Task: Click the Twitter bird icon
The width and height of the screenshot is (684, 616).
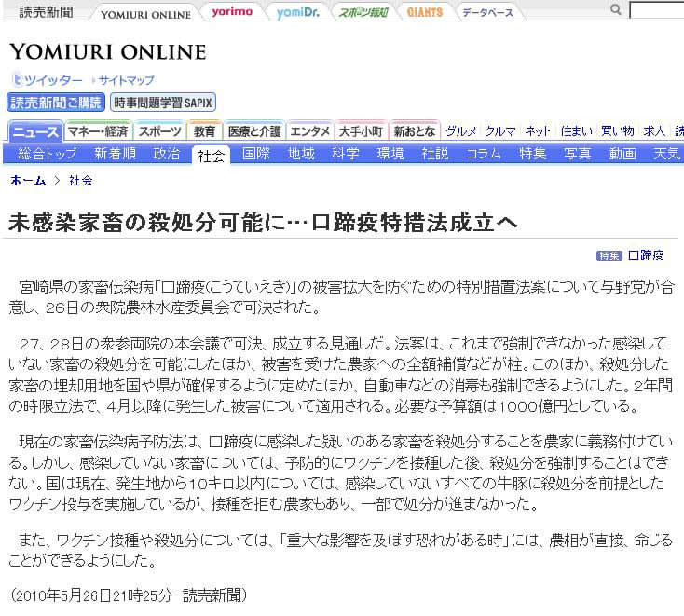Action: [15, 80]
